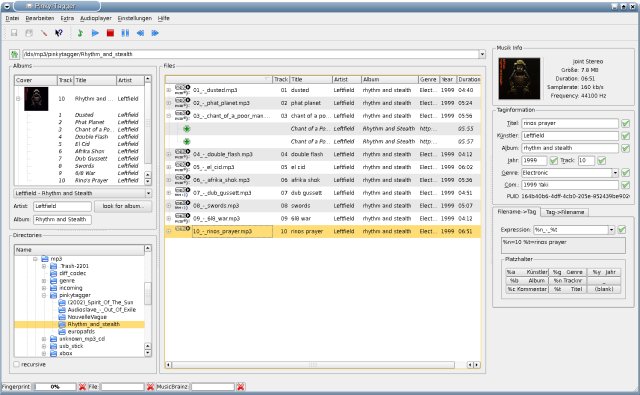
Task: Click the Titel input field with rinos prayer
Action: click(570, 123)
